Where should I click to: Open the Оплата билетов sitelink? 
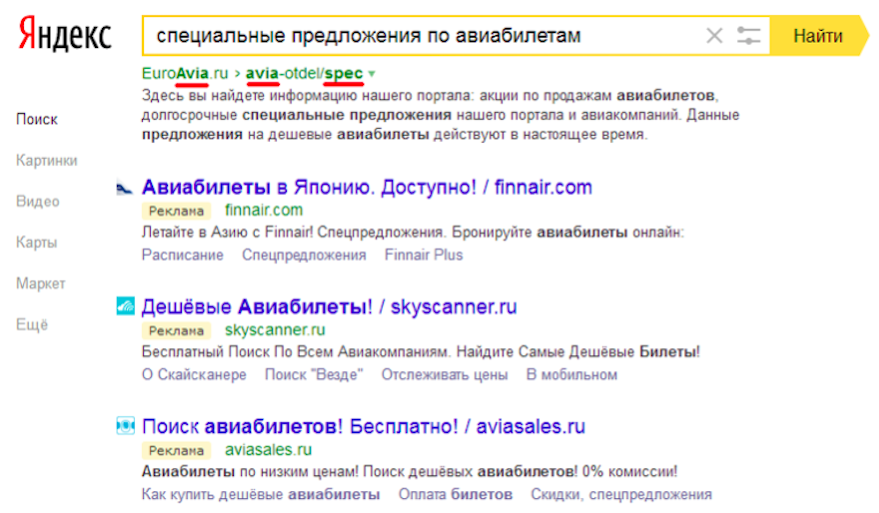455,494
